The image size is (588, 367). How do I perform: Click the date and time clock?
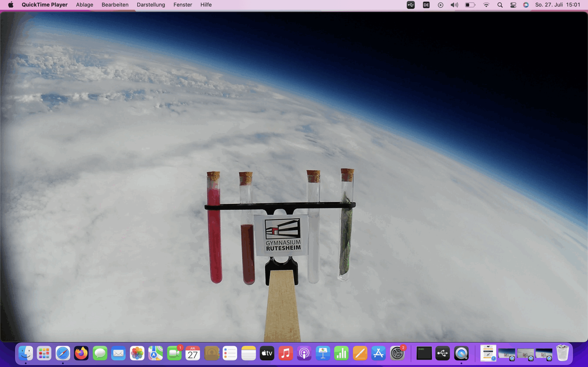[x=557, y=5]
